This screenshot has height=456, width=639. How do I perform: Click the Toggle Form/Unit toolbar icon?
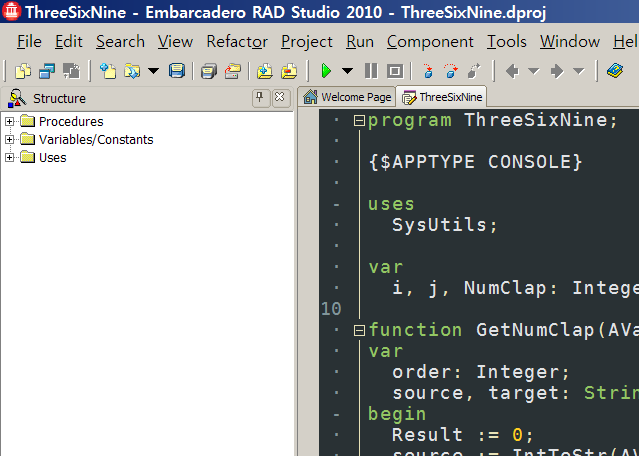coord(71,71)
